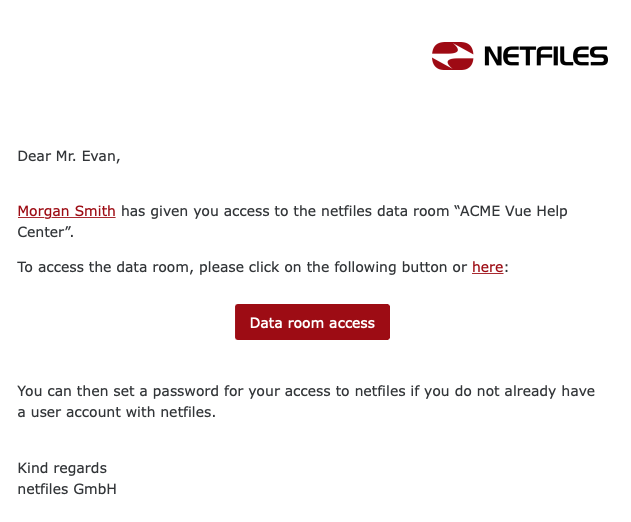
Task: Click the colon after the "here" link
Action: tap(506, 268)
